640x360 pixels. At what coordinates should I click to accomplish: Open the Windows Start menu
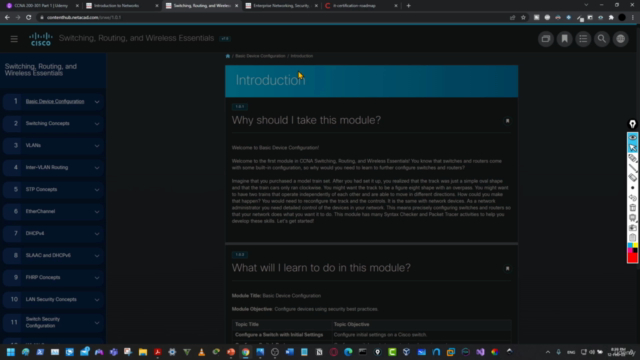[x=11, y=352]
